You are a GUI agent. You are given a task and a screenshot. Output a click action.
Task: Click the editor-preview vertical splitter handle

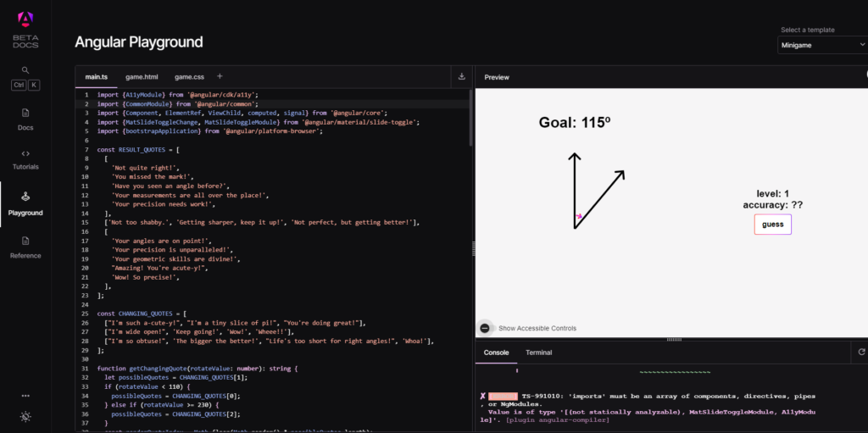(474, 248)
